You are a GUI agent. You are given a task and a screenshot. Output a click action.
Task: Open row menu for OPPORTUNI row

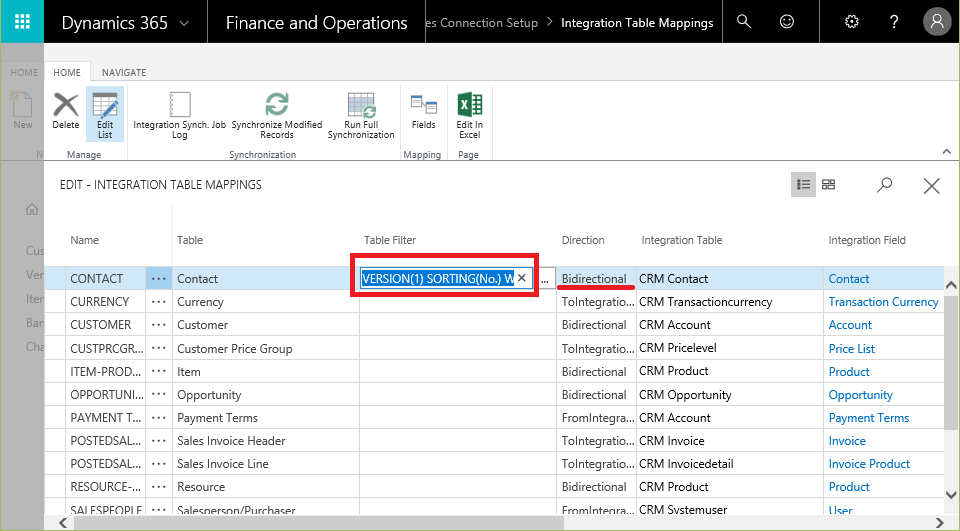[159, 395]
